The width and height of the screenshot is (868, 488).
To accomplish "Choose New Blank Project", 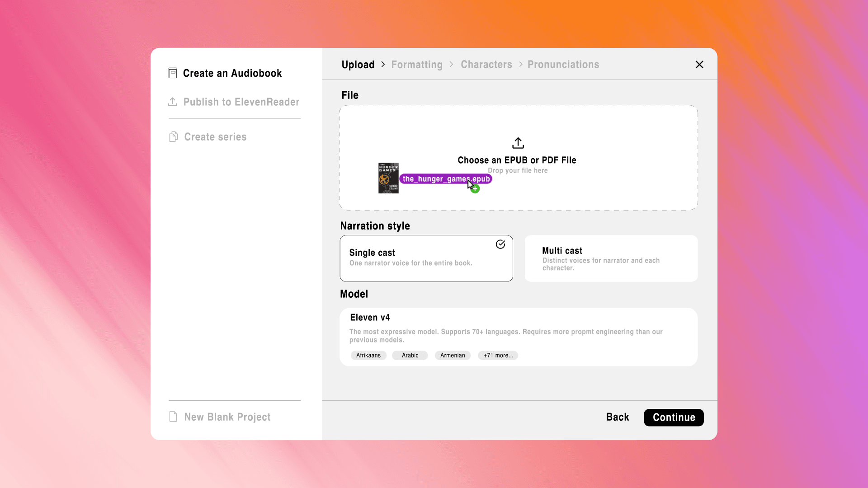I will tap(220, 417).
